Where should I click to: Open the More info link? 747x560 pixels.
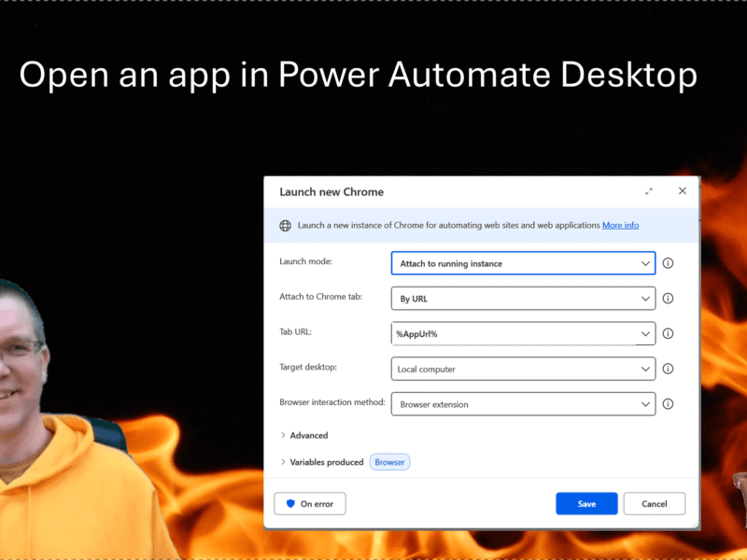620,225
